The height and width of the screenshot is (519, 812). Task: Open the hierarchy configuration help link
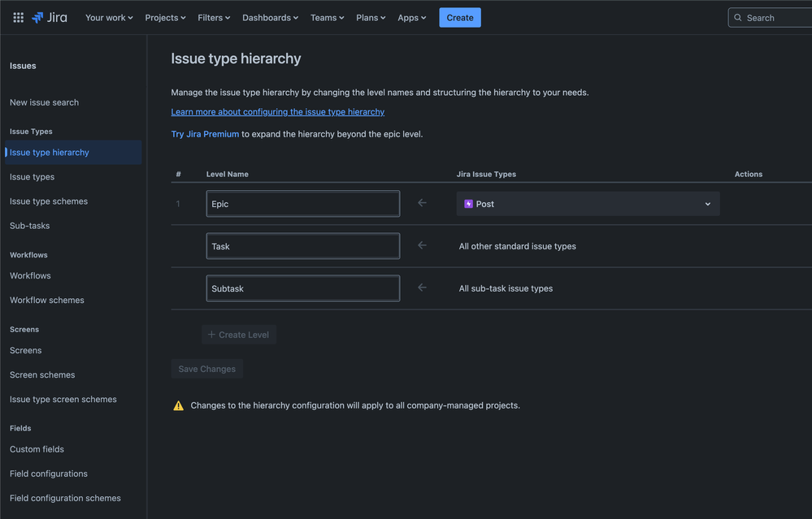277,112
